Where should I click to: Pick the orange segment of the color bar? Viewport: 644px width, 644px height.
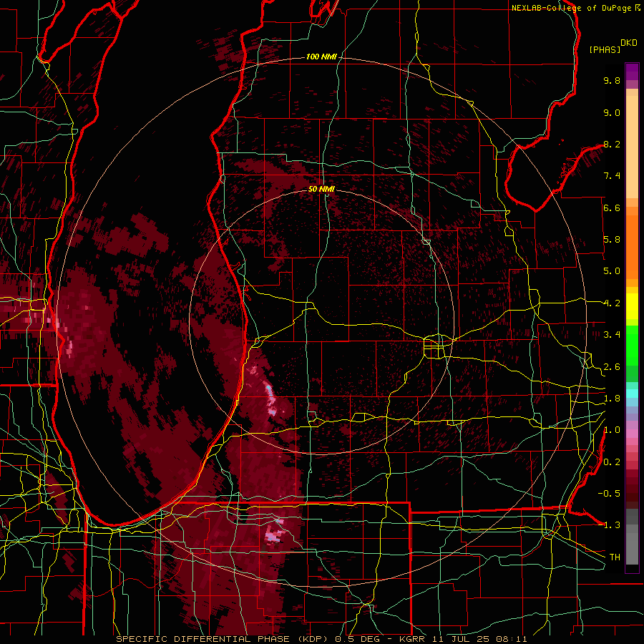(632, 246)
